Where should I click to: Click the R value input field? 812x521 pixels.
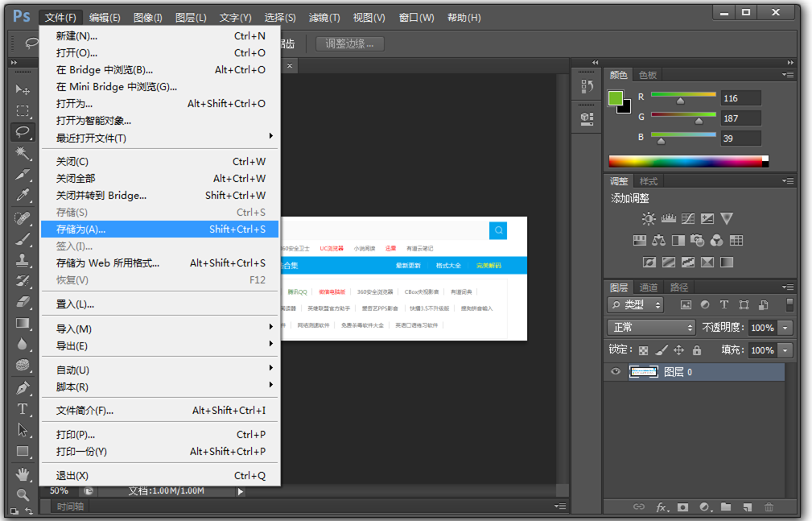[x=740, y=98]
